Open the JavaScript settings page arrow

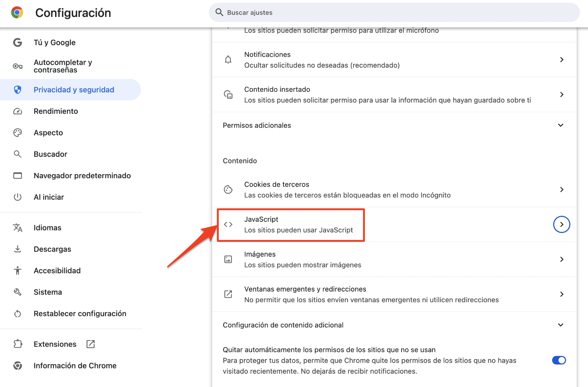coord(561,224)
